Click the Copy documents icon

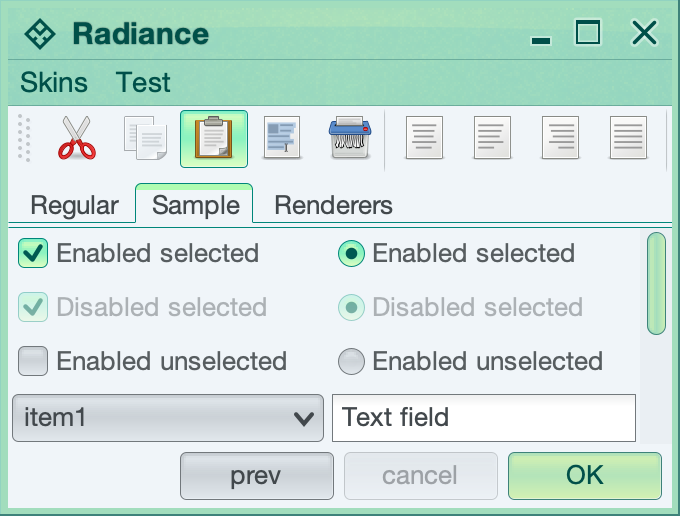point(145,138)
